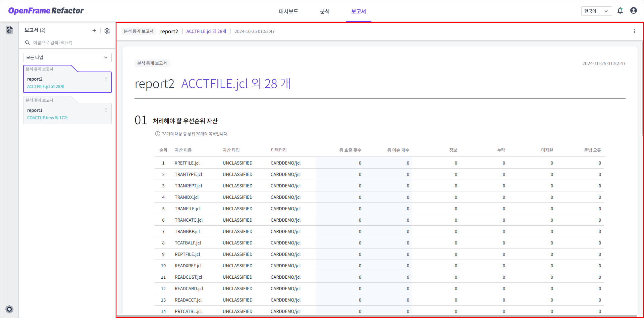Click the 미지원 column header
The image size is (644, 318).
click(547, 150)
